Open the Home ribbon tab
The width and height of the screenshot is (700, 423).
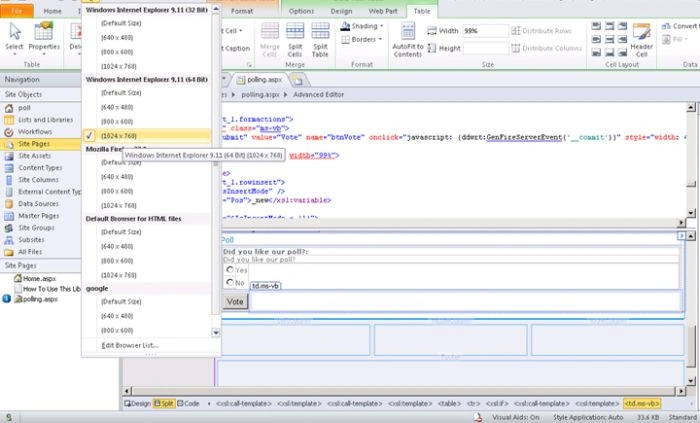[52, 11]
